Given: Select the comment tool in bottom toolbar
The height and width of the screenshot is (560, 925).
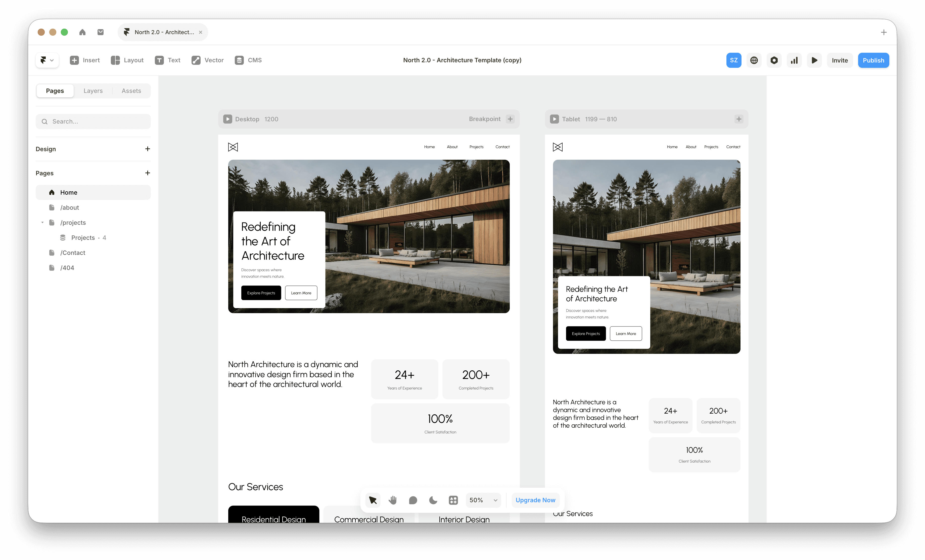Looking at the screenshot, I should [x=413, y=500].
